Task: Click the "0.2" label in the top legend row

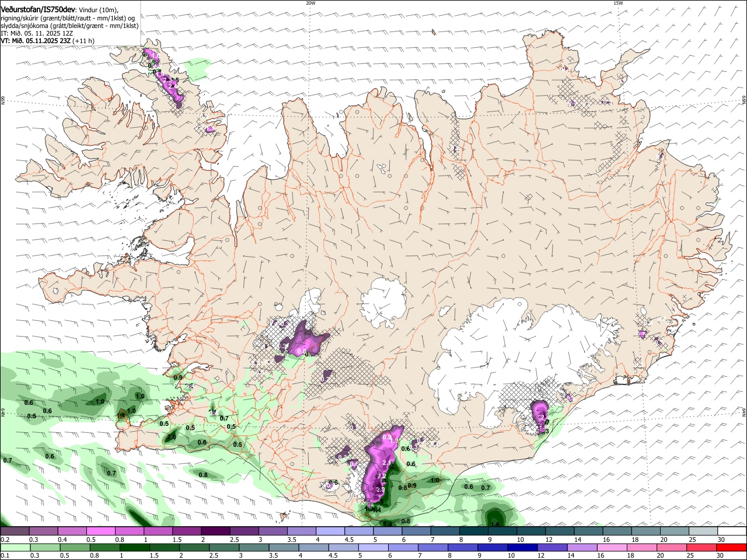Action: [x=4, y=540]
